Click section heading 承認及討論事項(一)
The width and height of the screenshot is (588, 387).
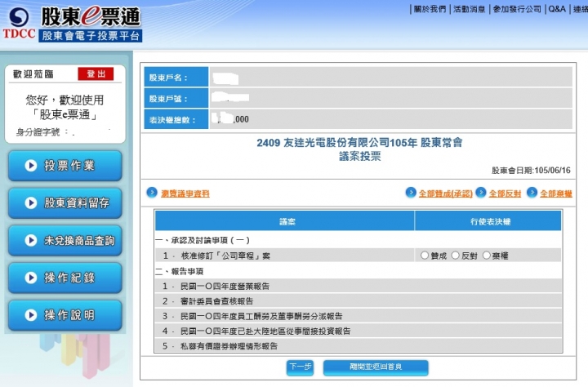coord(203,240)
